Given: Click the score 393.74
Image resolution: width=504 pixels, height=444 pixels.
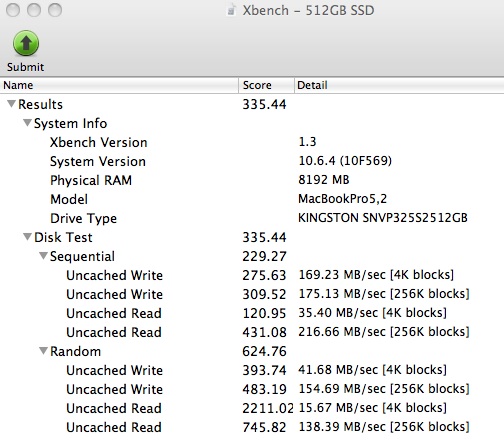Looking at the screenshot, I should [x=264, y=370].
